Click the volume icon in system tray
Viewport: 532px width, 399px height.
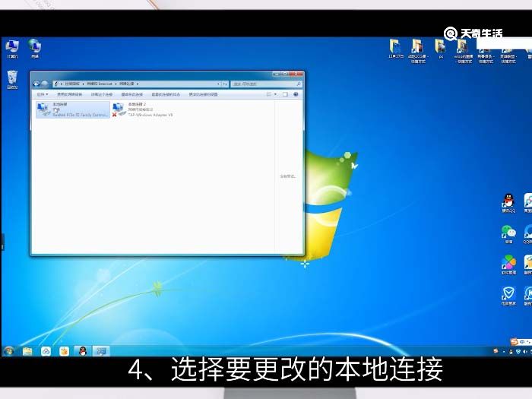click(x=525, y=351)
